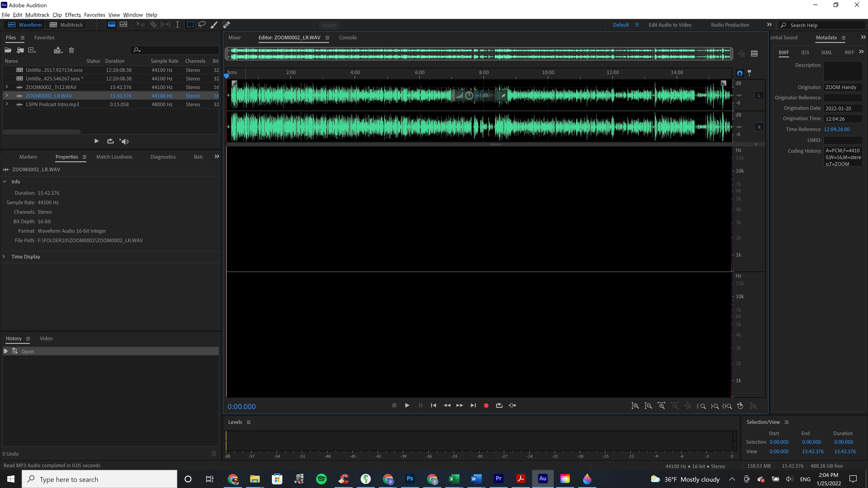
Task: Toggle the Spectral Frequency Display button
Action: 111,25
